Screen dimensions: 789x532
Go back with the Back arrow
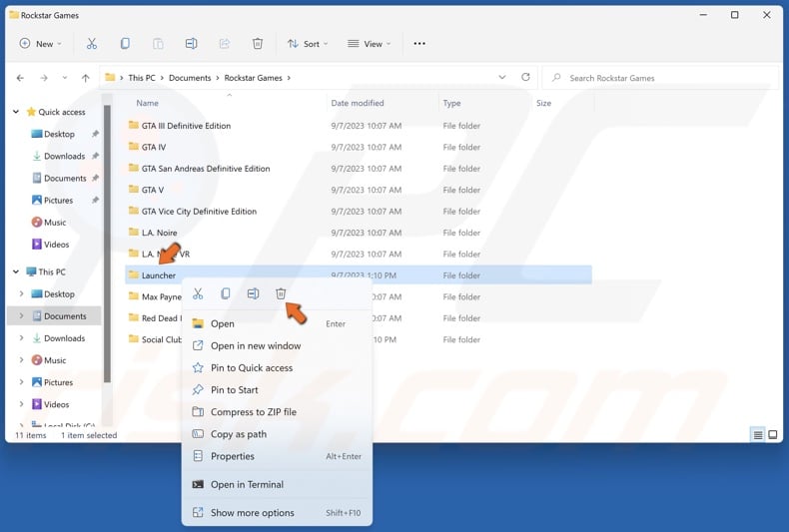coord(20,78)
